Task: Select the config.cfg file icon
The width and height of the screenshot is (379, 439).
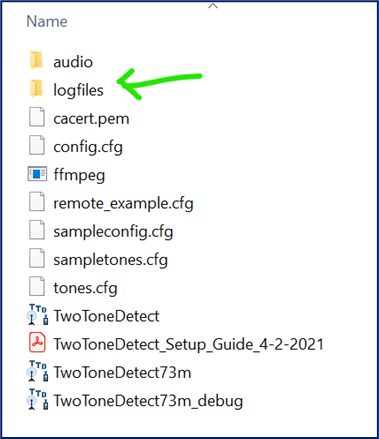Action: [37, 145]
